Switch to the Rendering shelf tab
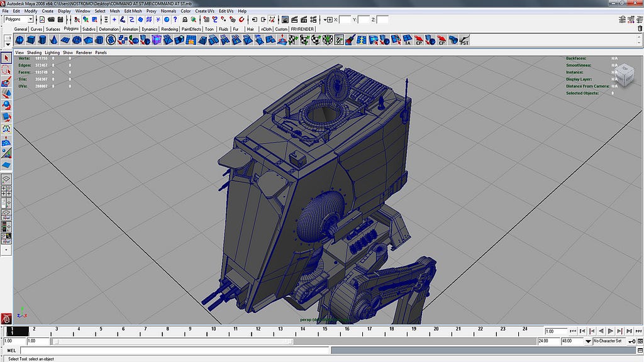The height and width of the screenshot is (362, 644). (169, 29)
